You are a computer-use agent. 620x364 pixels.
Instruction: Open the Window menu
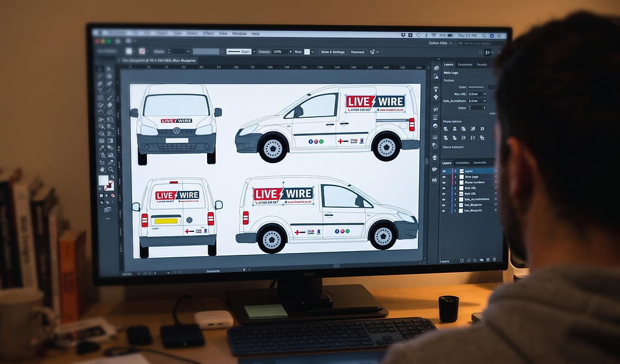(x=239, y=33)
